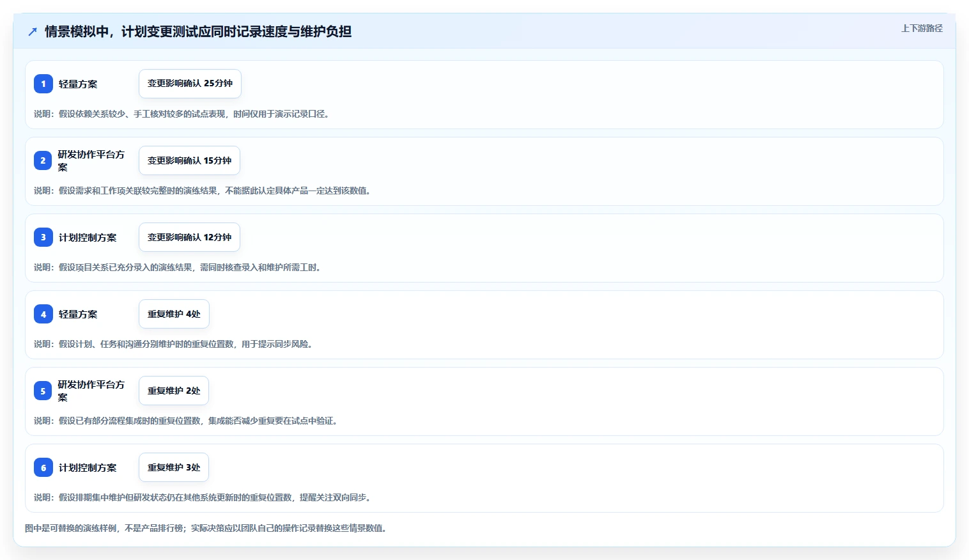
Task: Click the 上下游路径 label in header
Action: tap(922, 28)
